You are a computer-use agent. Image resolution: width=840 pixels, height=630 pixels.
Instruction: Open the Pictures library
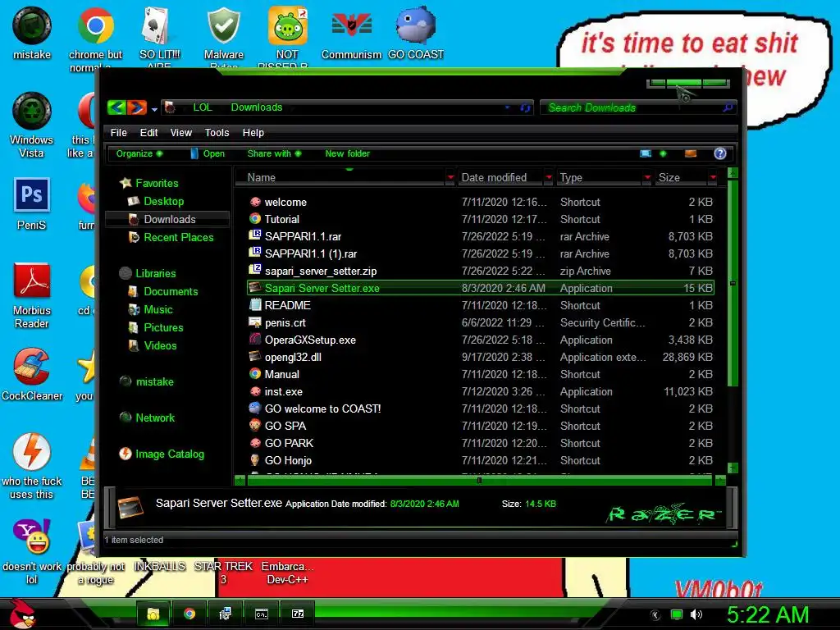click(x=163, y=327)
